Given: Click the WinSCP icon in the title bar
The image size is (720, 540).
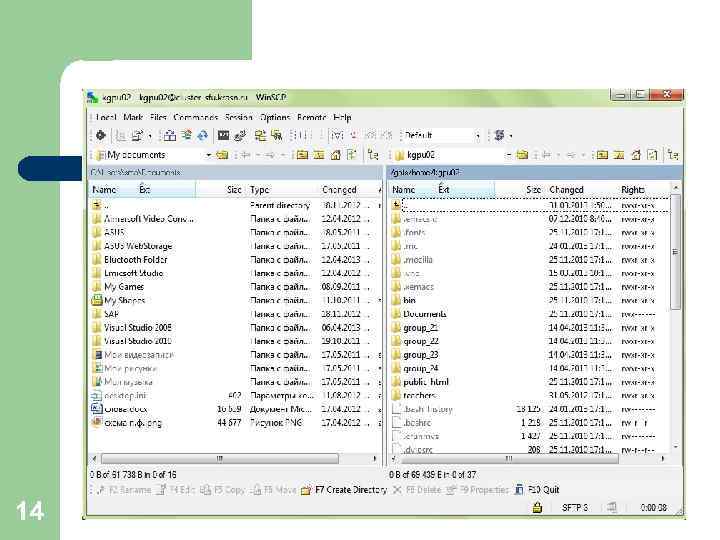Looking at the screenshot, I should pos(93,97).
